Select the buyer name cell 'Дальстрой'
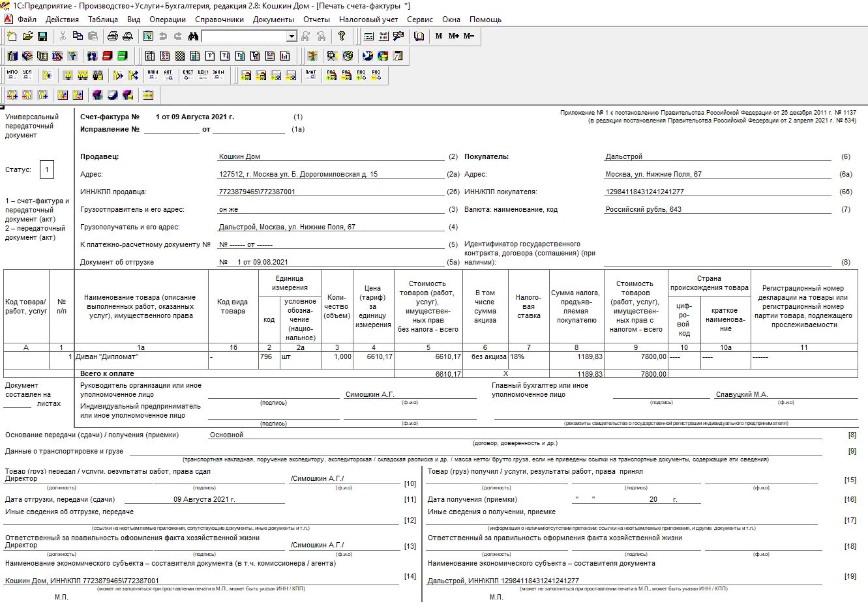The image size is (868, 608). 718,156
